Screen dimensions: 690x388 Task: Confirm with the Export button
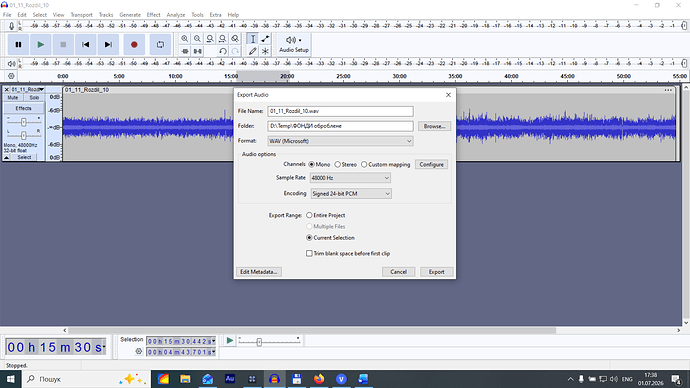coord(437,272)
